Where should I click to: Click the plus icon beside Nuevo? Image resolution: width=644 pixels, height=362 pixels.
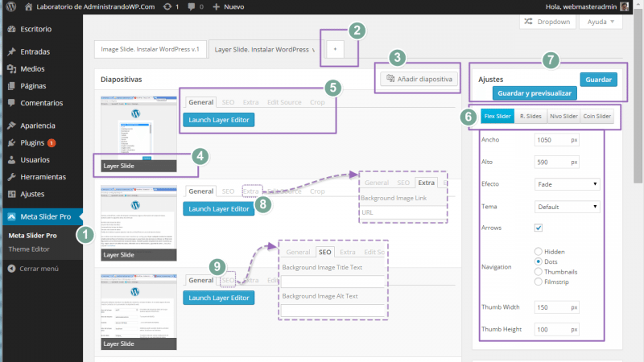click(217, 6)
